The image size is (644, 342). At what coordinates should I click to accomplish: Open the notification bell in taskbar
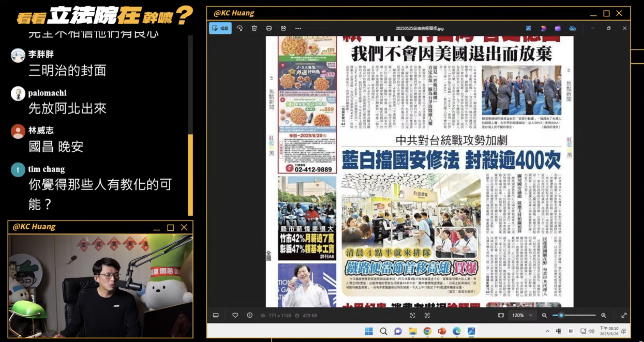click(624, 331)
